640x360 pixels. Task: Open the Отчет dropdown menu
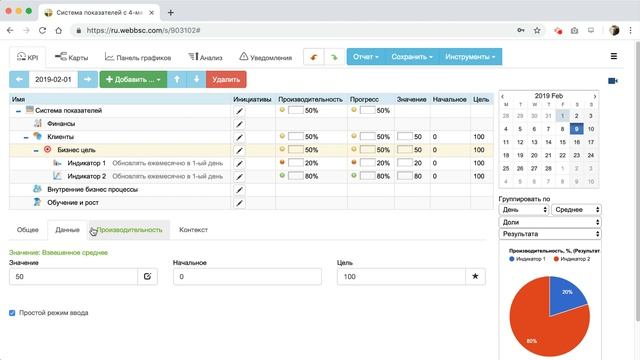click(366, 57)
